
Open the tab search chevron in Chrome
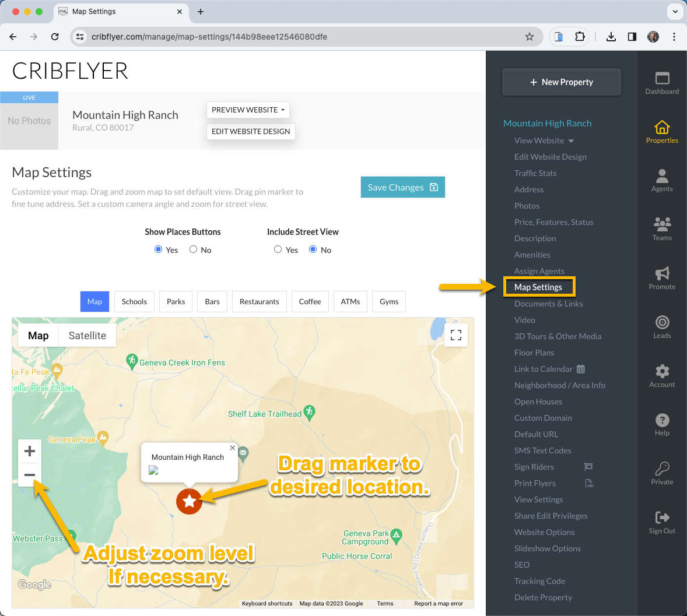(675, 12)
